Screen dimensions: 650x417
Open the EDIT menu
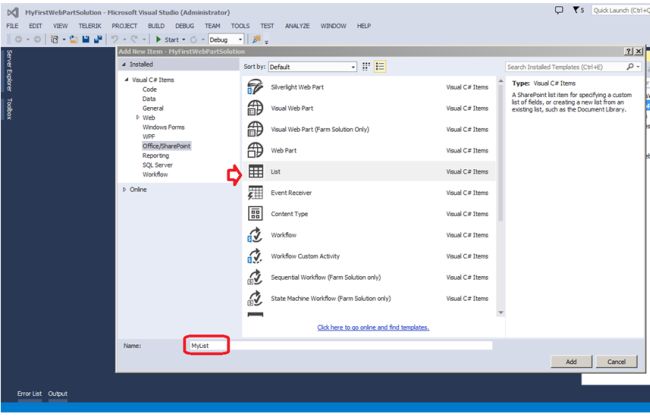pyautogui.click(x=35, y=26)
